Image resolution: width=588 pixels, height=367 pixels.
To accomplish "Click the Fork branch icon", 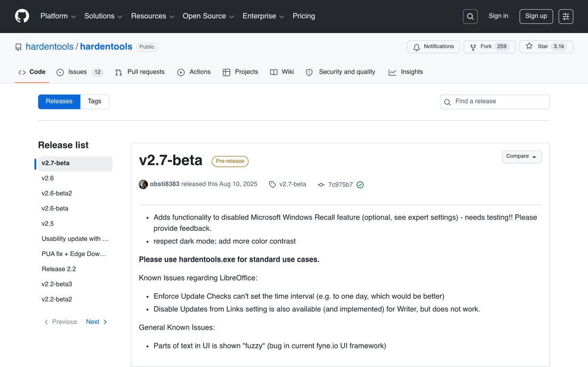I will [473, 47].
